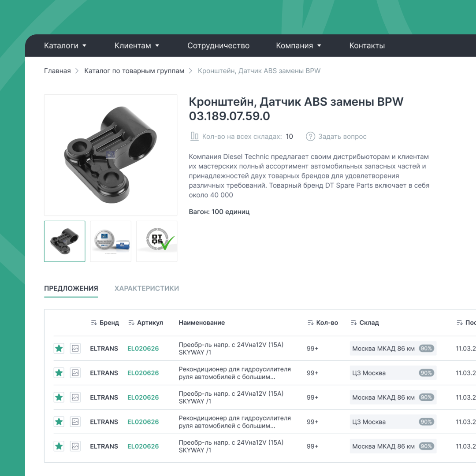This screenshot has height=476, width=476.
Task: Click ELTRANS brand in second row
Action: pyautogui.click(x=104, y=373)
